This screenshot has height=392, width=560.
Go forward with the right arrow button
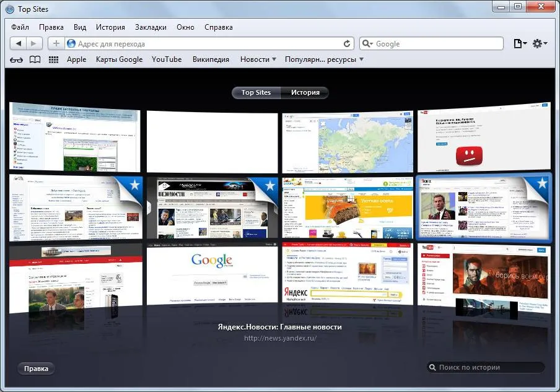point(34,43)
